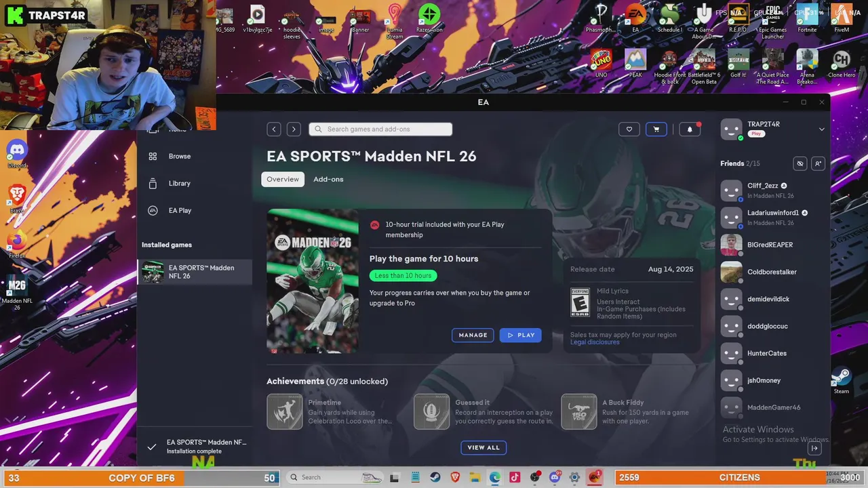The height and width of the screenshot is (488, 868).
Task: Open the Clone Hero desktop shortcut
Action: point(842,63)
